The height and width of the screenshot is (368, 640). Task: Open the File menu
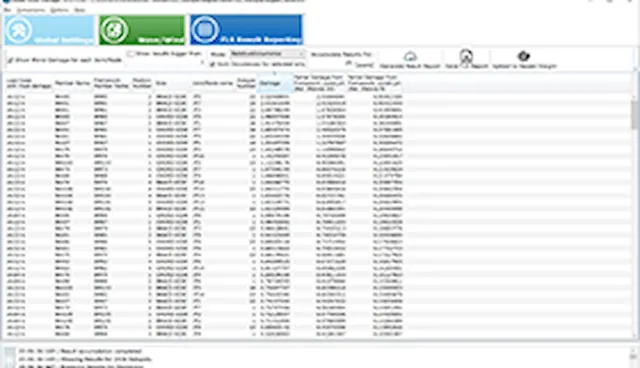point(7,10)
